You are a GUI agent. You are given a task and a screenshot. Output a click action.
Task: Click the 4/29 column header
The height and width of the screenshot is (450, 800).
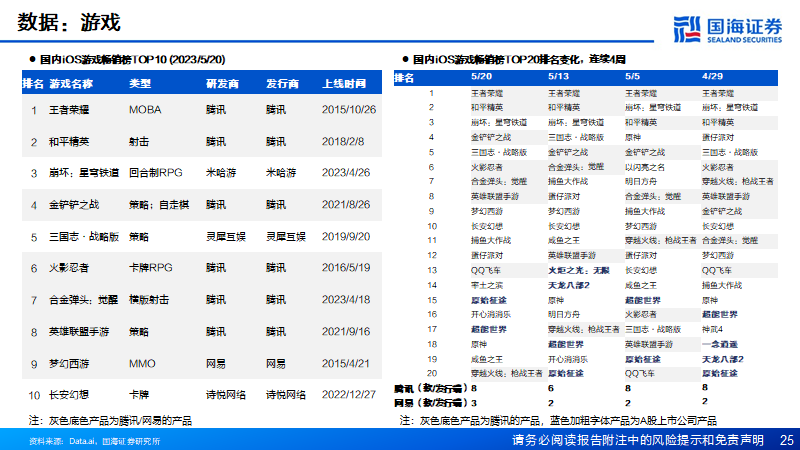coord(712,77)
